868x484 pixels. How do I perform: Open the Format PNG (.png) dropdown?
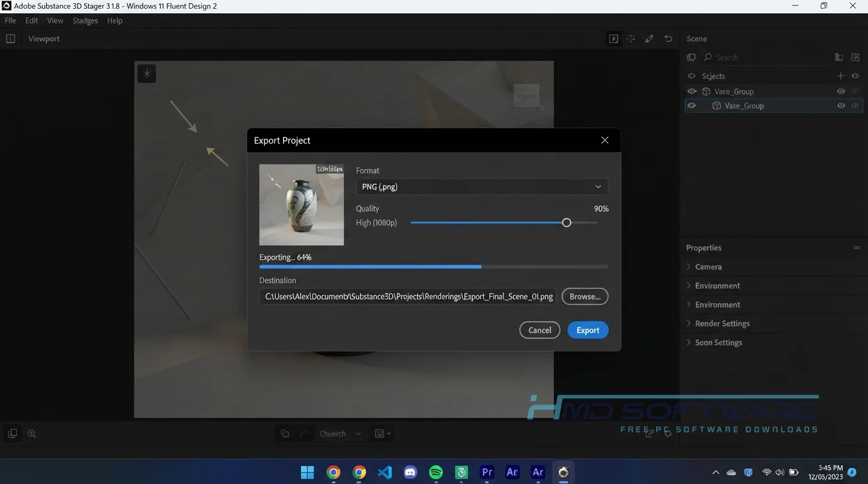(x=482, y=187)
